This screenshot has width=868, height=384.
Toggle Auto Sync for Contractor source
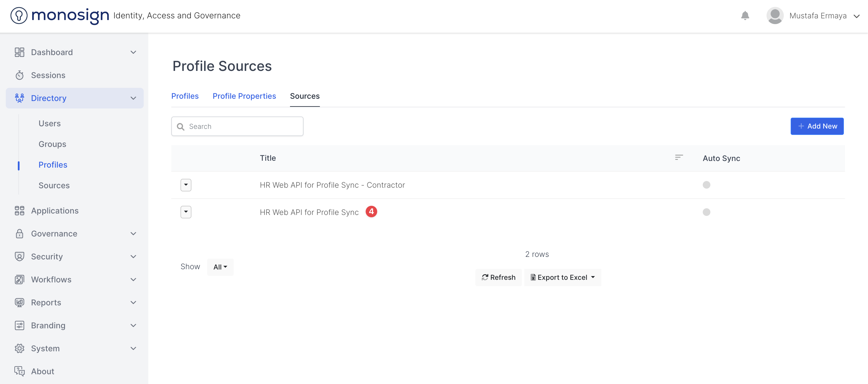(706, 185)
